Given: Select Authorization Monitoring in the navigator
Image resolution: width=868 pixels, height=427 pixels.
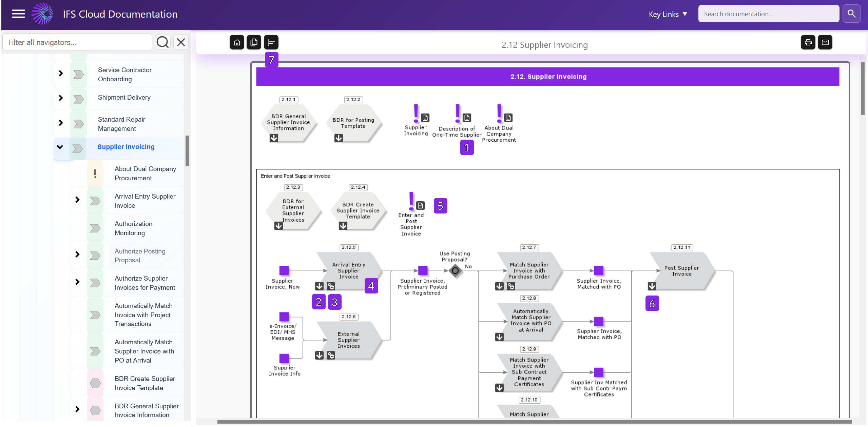Looking at the screenshot, I should coord(133,228).
